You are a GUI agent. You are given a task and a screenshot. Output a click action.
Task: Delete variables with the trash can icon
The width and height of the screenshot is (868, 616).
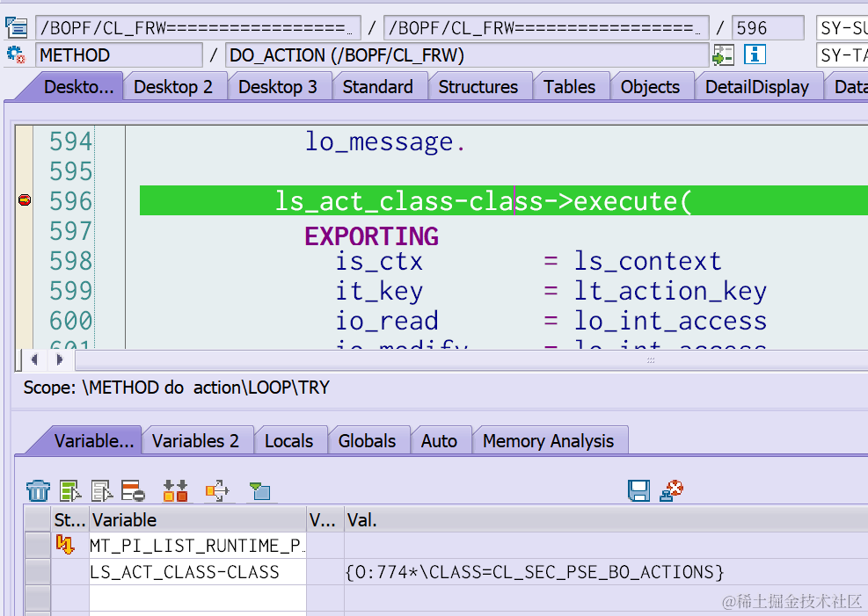[x=38, y=490]
